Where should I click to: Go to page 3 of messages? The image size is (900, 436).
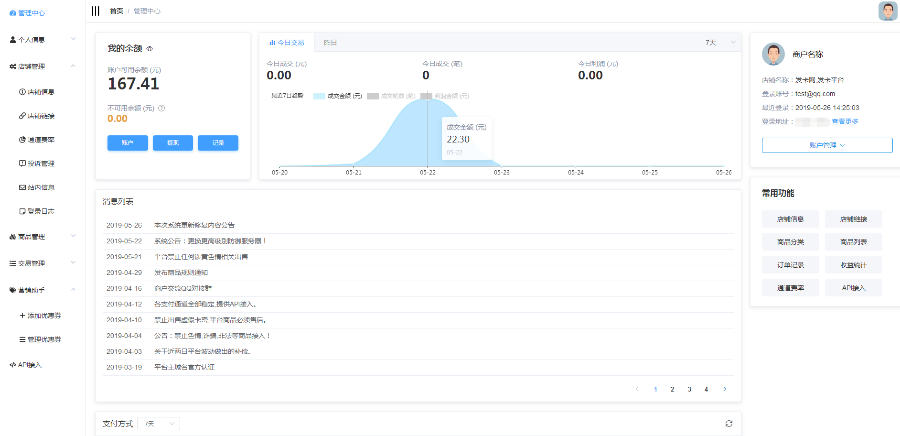(689, 389)
